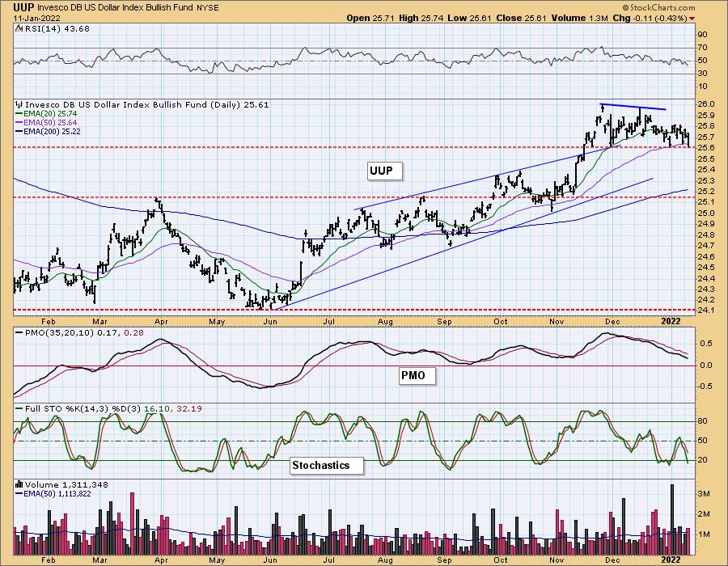Click the RSI(14) 43.68 label
Screen dimensions: 728x566
pyautogui.click(x=57, y=28)
